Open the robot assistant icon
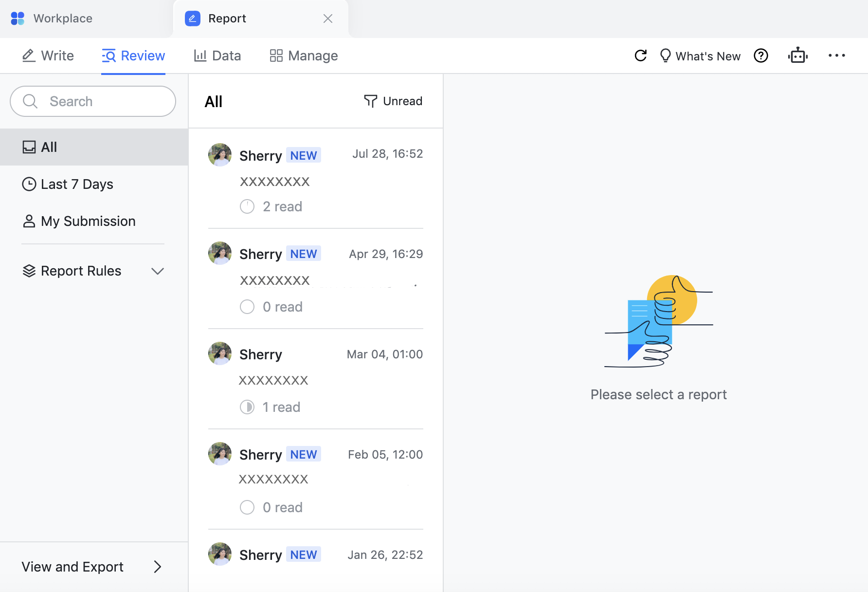This screenshot has height=592, width=868. click(798, 55)
